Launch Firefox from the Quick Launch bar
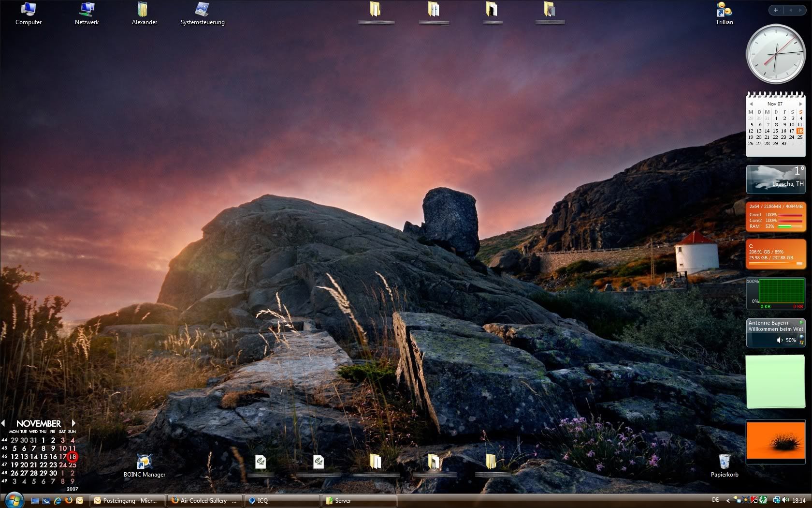The image size is (812, 508). pyautogui.click(x=69, y=501)
